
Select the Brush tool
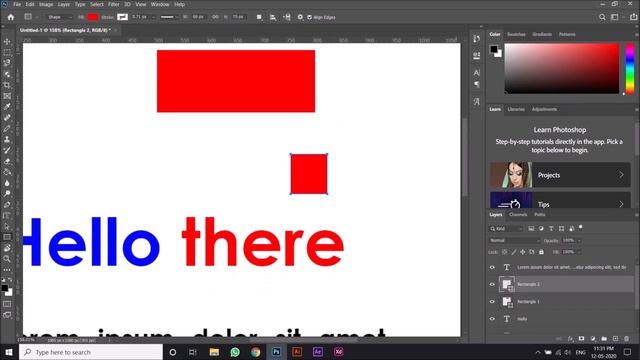[x=7, y=128]
